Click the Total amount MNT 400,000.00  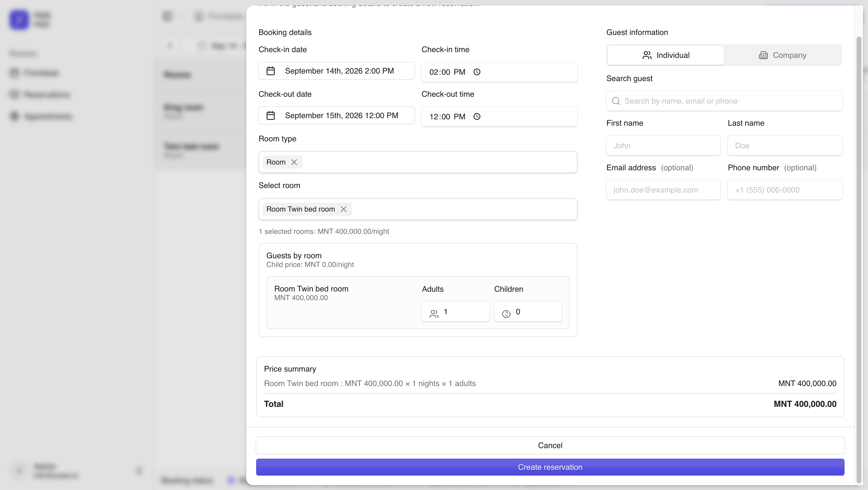pos(805,404)
